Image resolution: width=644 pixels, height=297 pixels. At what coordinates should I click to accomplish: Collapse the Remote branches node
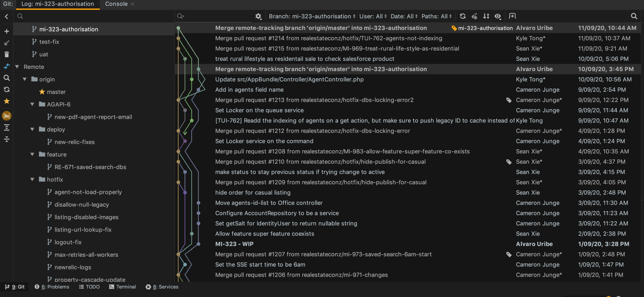17,67
